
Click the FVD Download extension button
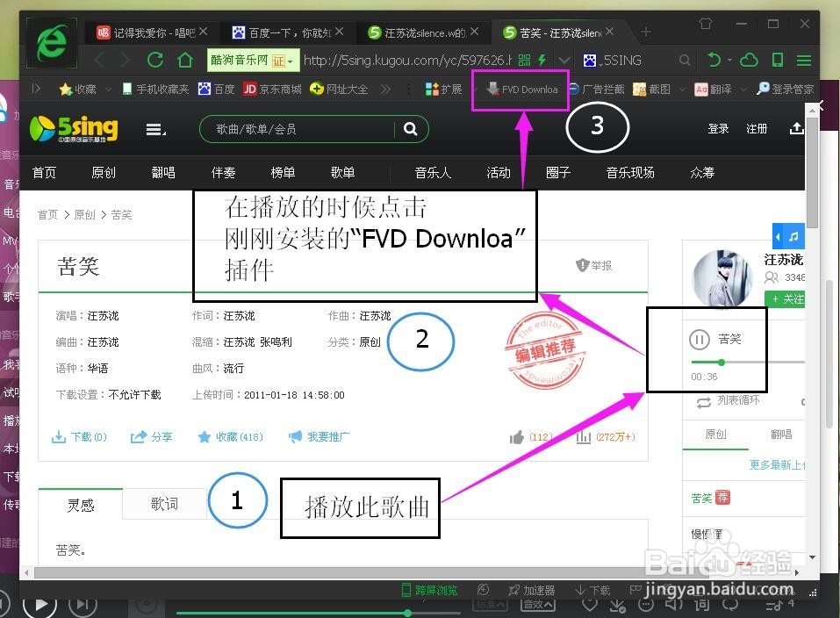click(x=521, y=90)
